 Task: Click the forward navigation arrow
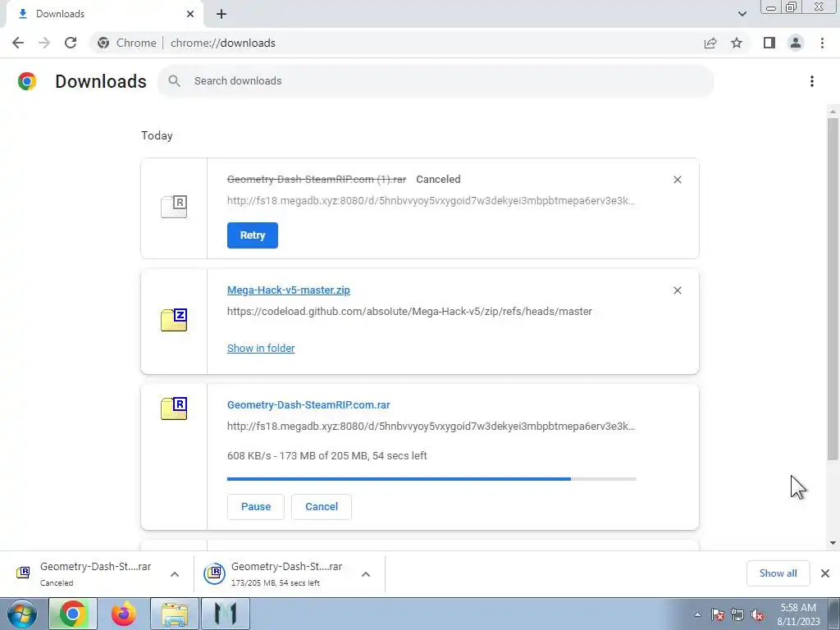pyautogui.click(x=44, y=43)
